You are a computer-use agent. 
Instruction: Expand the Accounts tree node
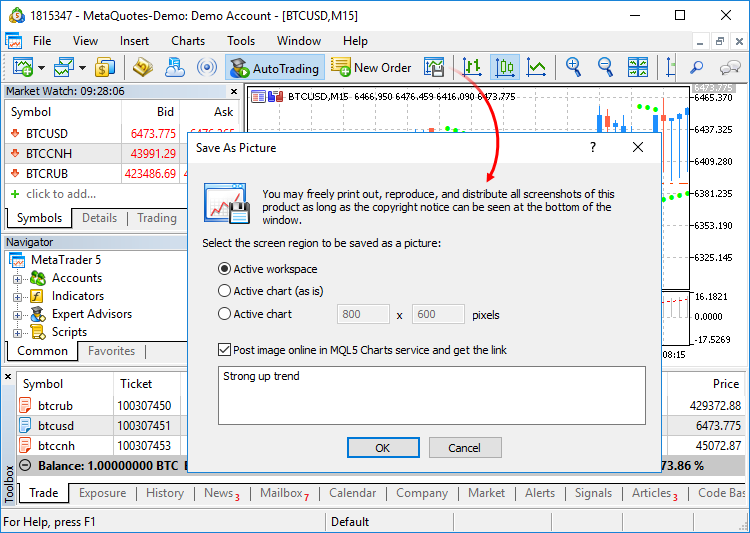point(17,278)
